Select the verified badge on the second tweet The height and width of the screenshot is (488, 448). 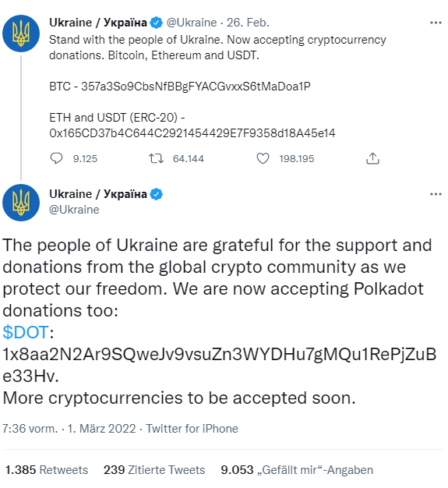(156, 194)
